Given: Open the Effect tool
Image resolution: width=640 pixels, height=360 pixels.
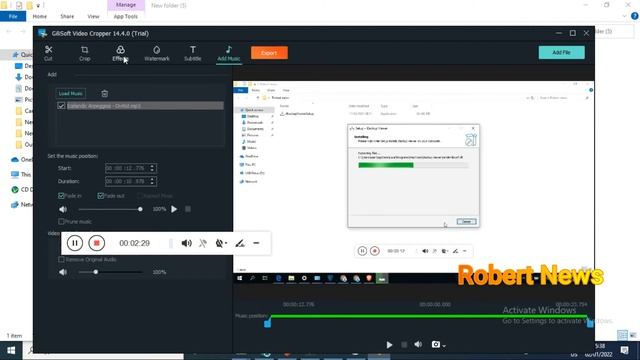Looking at the screenshot, I should pyautogui.click(x=120, y=53).
